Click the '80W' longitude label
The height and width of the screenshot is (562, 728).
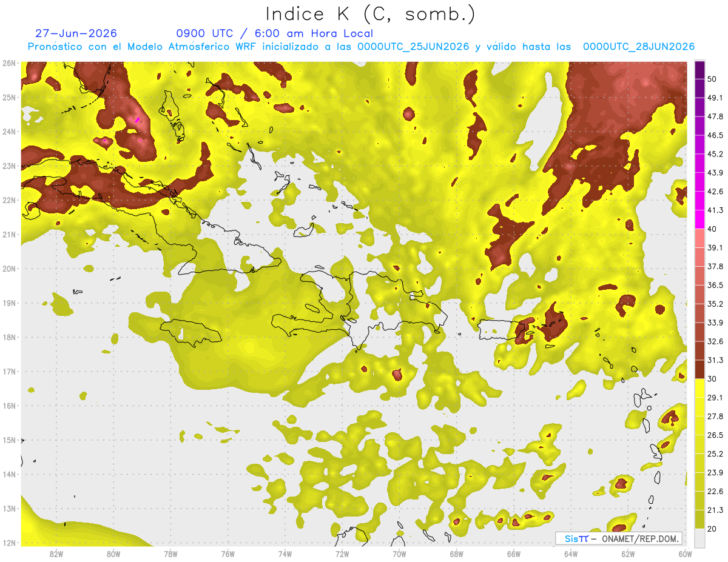pyautogui.click(x=113, y=554)
